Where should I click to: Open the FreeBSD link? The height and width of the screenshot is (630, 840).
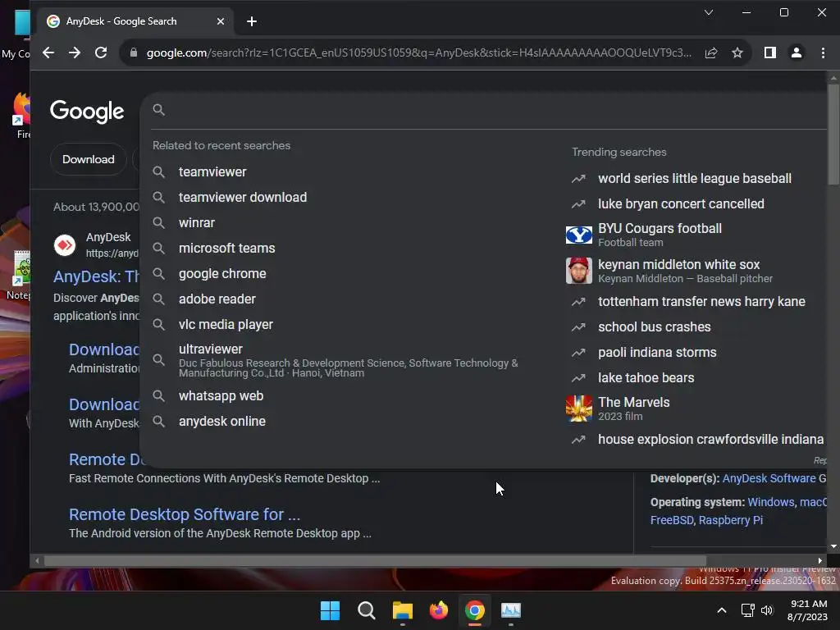click(672, 520)
